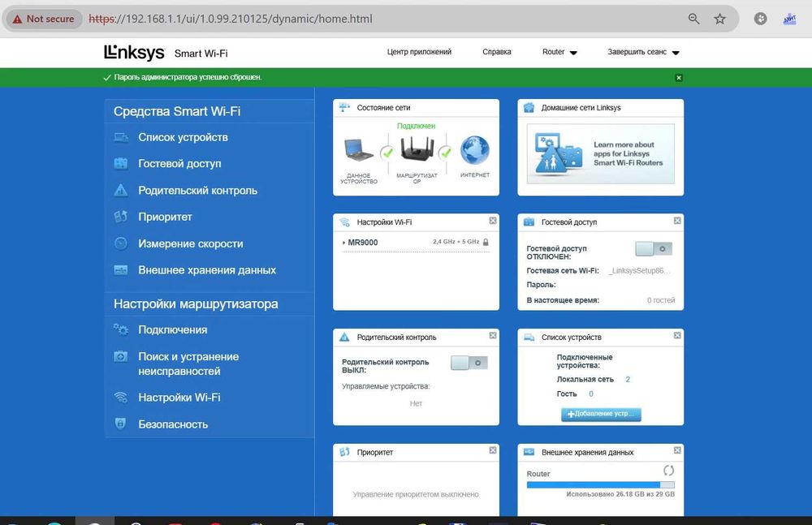Click the Learn more about apps banner
The width and height of the screenshot is (812, 525).
[601, 154]
